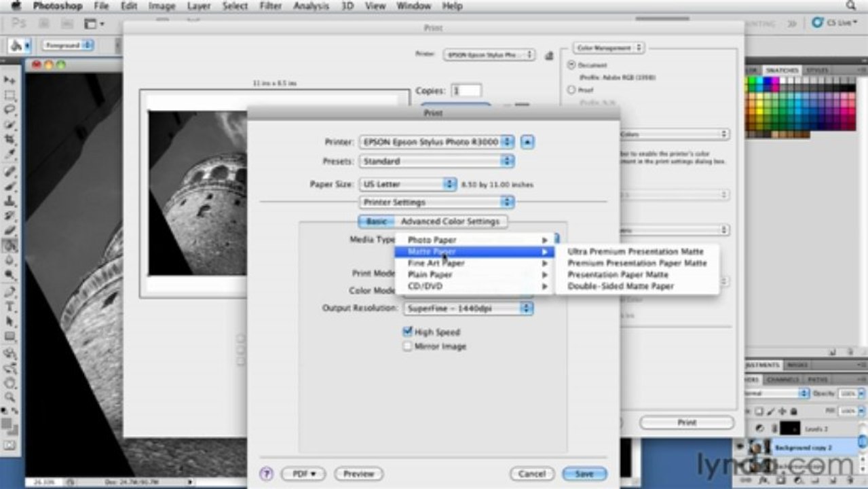The height and width of the screenshot is (489, 868).
Task: Click the foreground color swatch in toolbox
Action: [6, 423]
